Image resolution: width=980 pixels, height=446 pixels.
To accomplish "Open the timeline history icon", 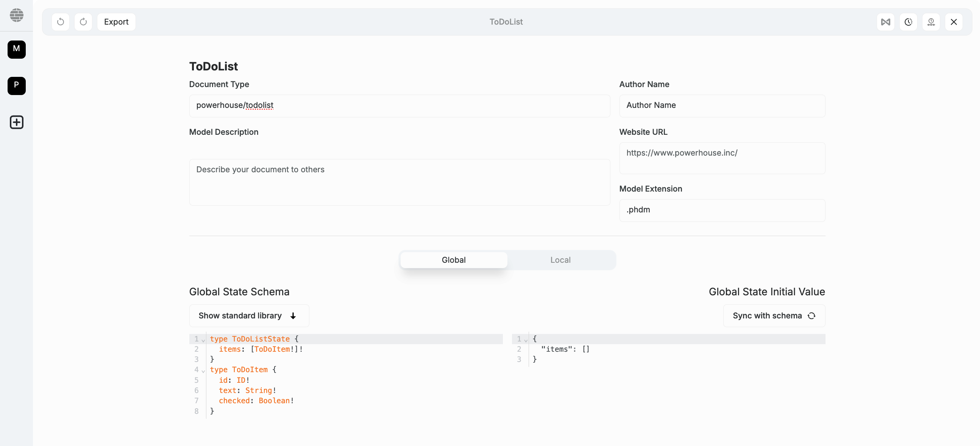I will [x=931, y=22].
